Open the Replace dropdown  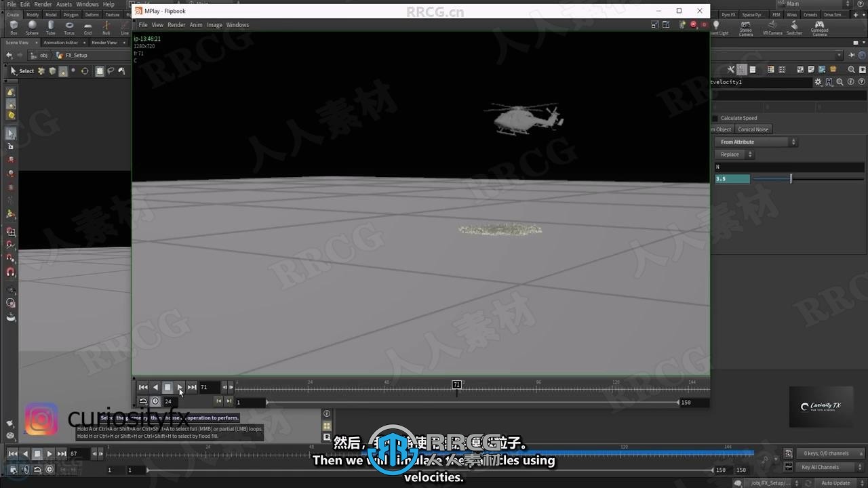(x=735, y=155)
